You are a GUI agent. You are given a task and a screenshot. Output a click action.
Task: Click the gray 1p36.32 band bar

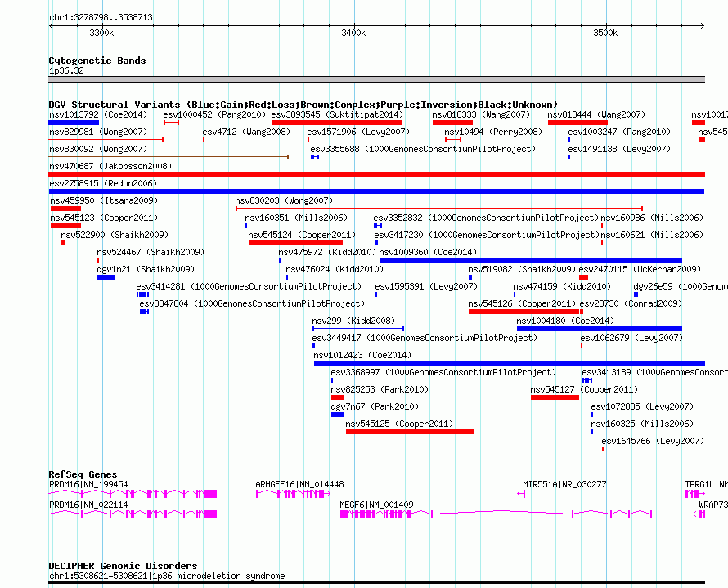[376, 79]
